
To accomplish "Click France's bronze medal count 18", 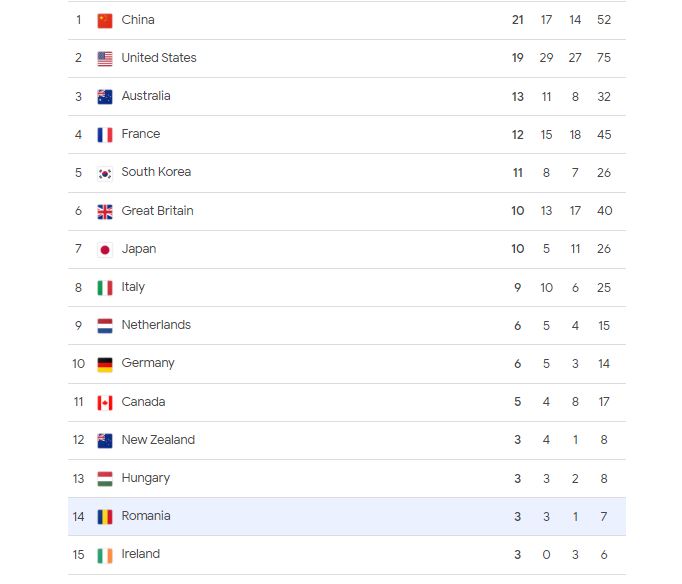I will [575, 134].
